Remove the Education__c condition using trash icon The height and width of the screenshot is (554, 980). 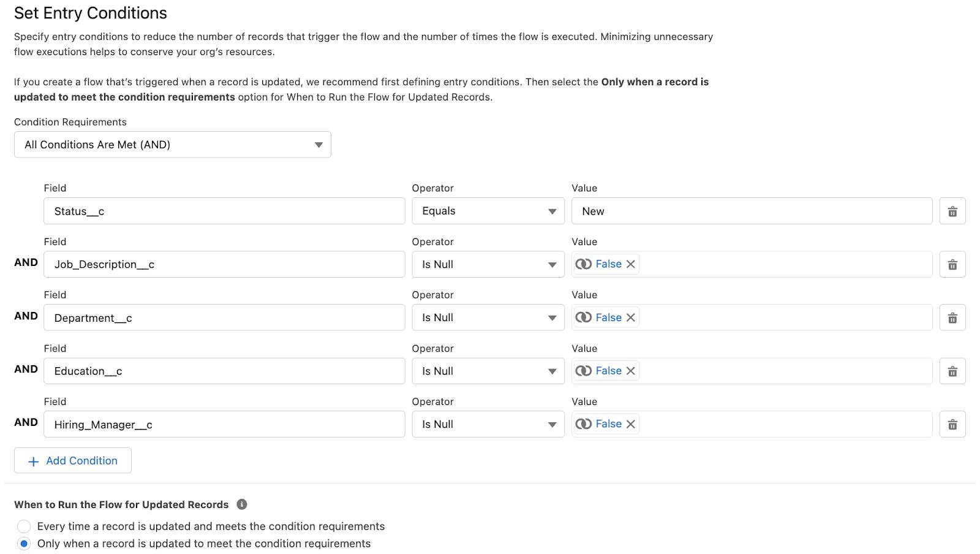click(953, 371)
